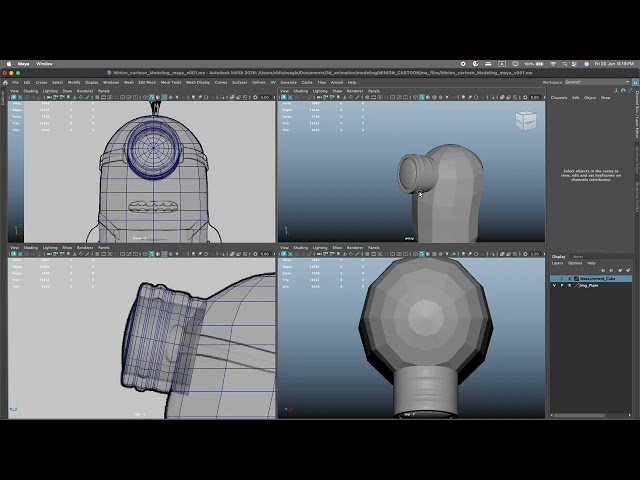Open Layers menu in Layer Editor
Viewport: 640px width, 480px height.
point(558,263)
